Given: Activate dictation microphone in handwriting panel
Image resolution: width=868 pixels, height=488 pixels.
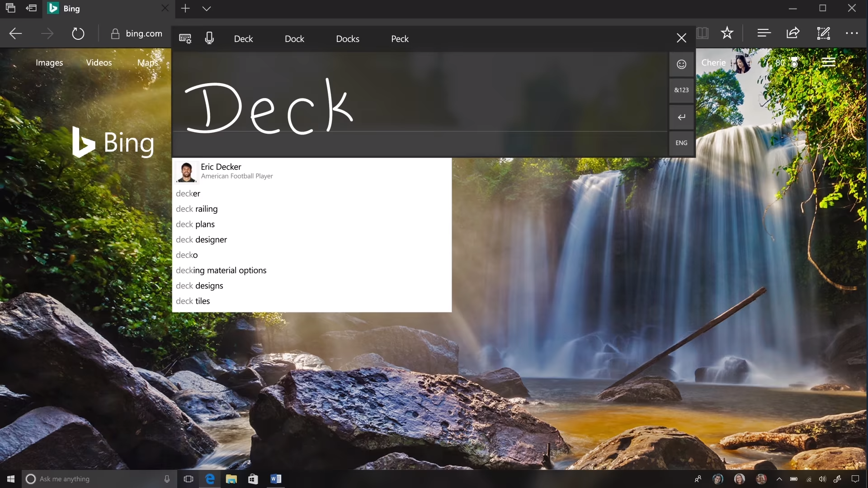Looking at the screenshot, I should click(x=209, y=38).
